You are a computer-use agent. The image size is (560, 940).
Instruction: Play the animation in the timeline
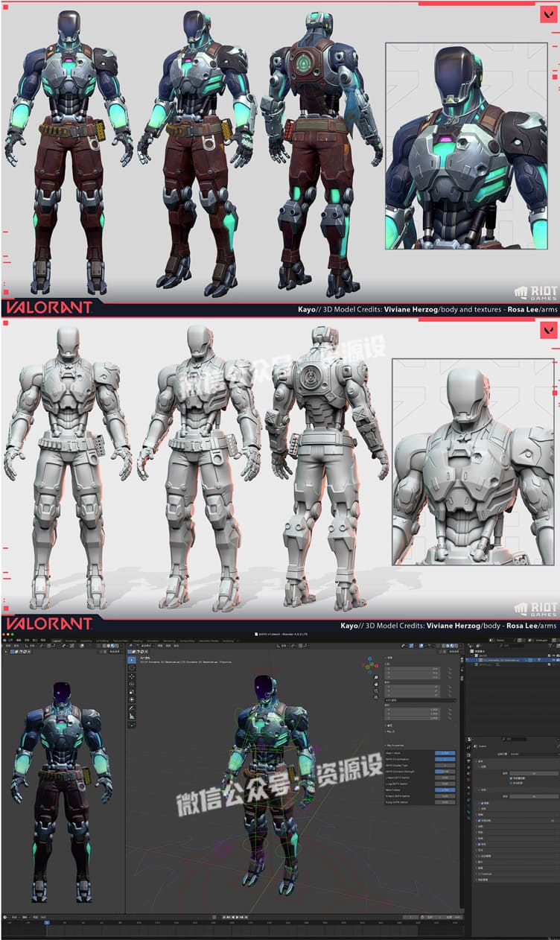237,916
